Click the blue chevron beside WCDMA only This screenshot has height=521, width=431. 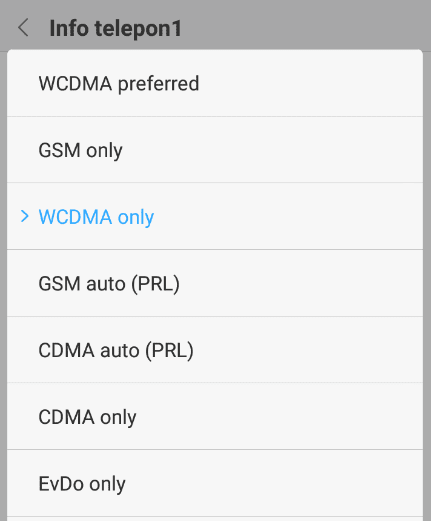pos(24,216)
